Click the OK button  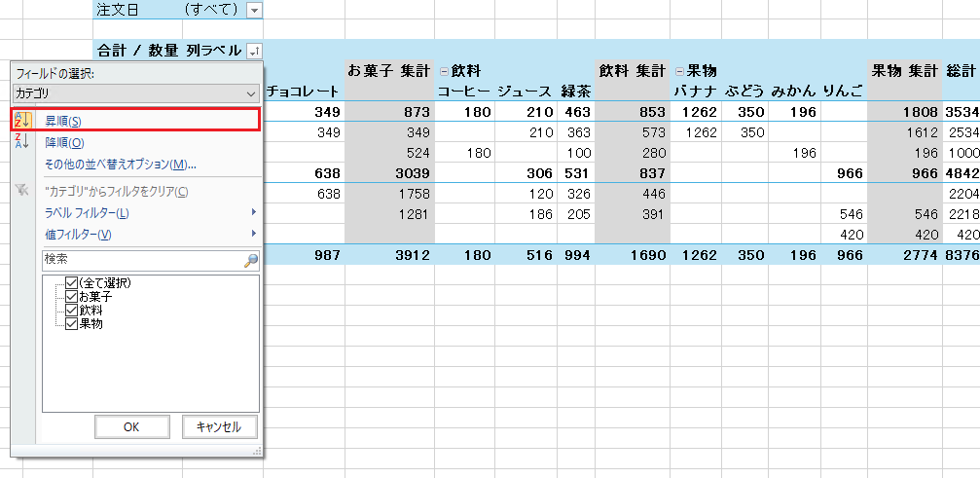(132, 426)
